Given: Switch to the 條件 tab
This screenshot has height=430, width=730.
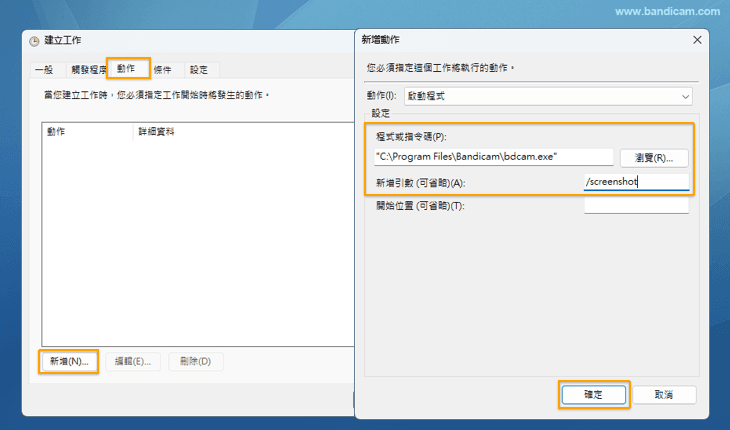Looking at the screenshot, I should pos(163,70).
